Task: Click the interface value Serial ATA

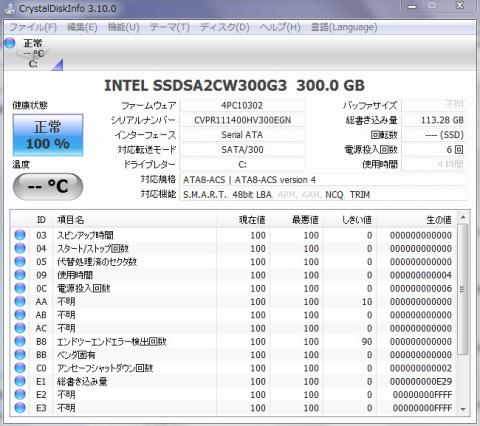Action: click(x=242, y=135)
